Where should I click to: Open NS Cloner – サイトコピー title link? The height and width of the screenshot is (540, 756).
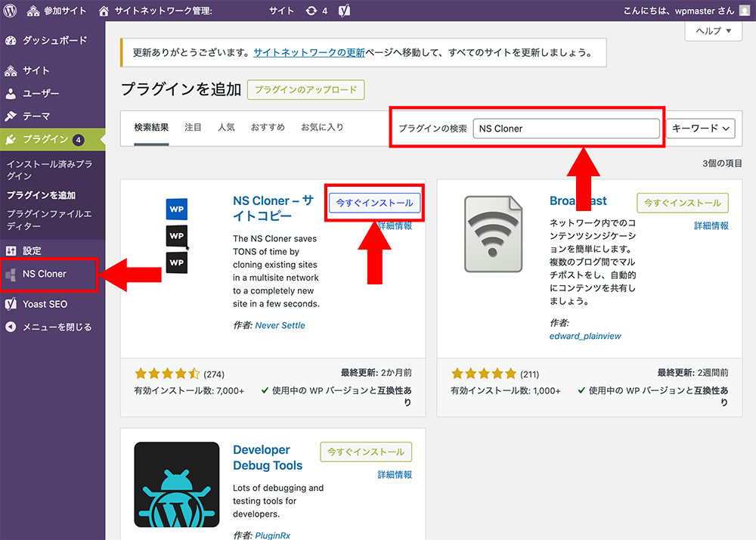pos(273,208)
